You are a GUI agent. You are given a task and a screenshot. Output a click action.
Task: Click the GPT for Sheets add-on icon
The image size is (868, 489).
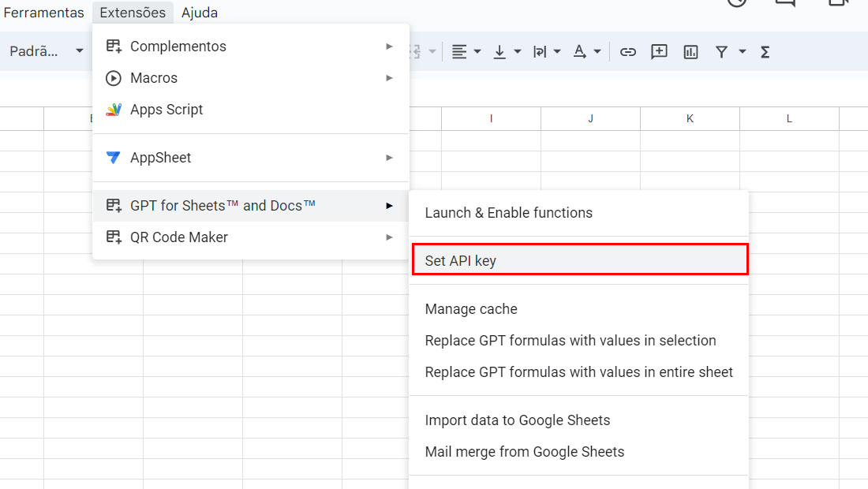[114, 206]
